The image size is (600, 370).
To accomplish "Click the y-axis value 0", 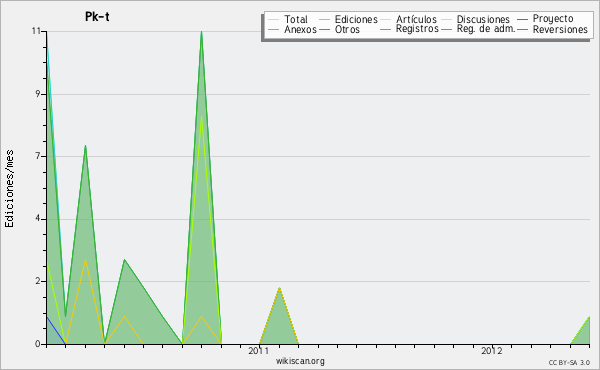I will [x=38, y=344].
